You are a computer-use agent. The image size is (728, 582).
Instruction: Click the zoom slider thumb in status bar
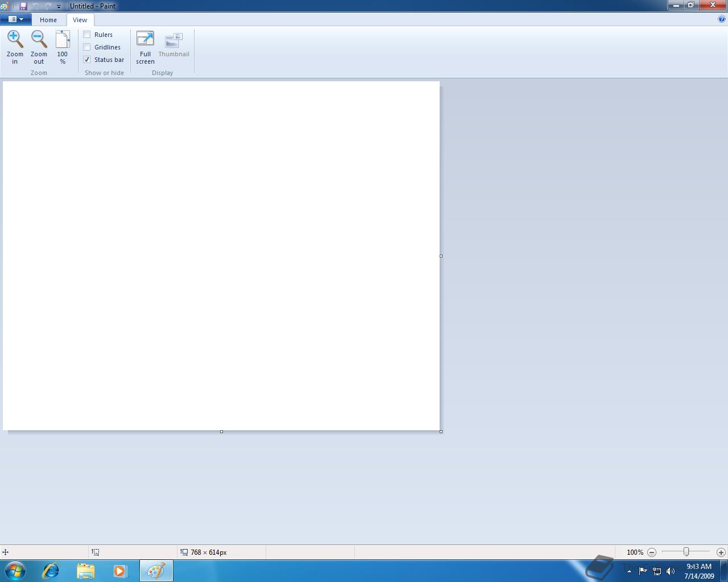[686, 552]
